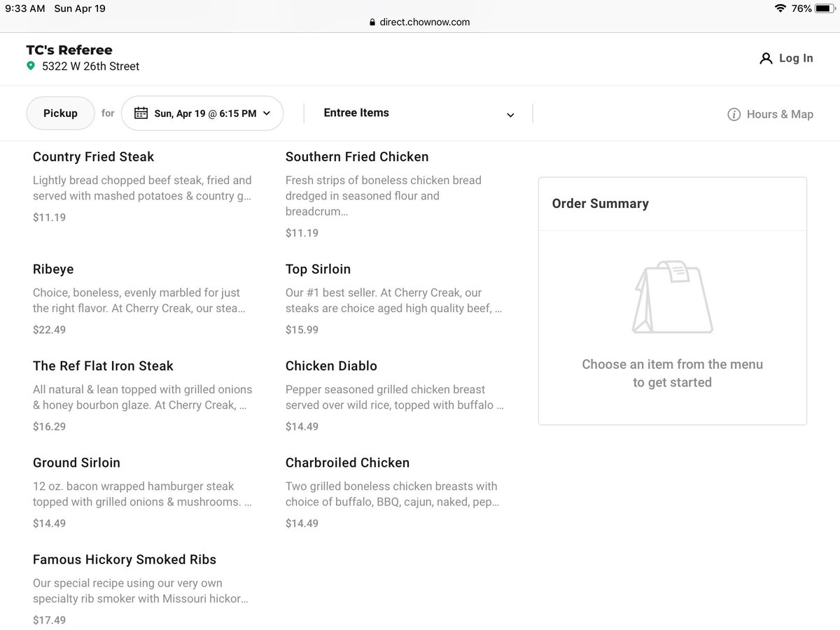Choose Chicken Diablo from the menu
840x630 pixels.
[x=395, y=395]
